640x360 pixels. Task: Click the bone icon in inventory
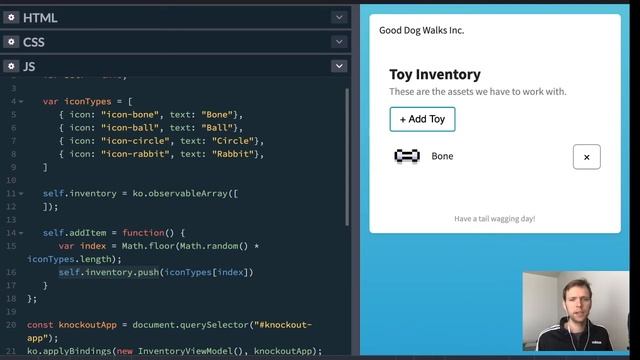tap(407, 156)
